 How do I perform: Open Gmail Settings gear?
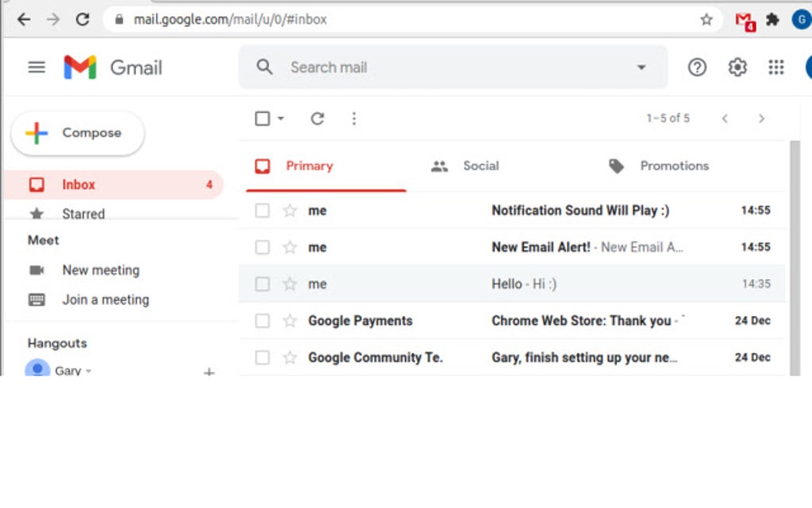pyautogui.click(x=737, y=68)
